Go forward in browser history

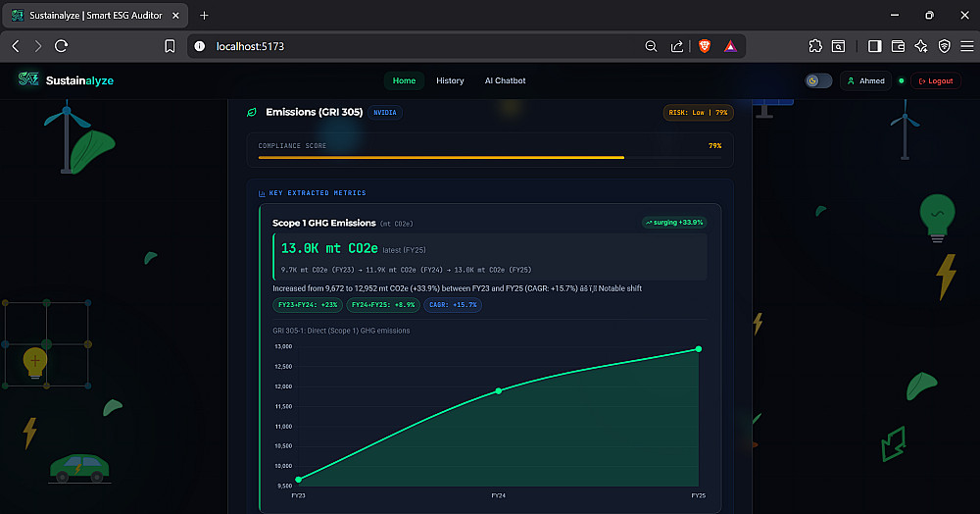38,46
